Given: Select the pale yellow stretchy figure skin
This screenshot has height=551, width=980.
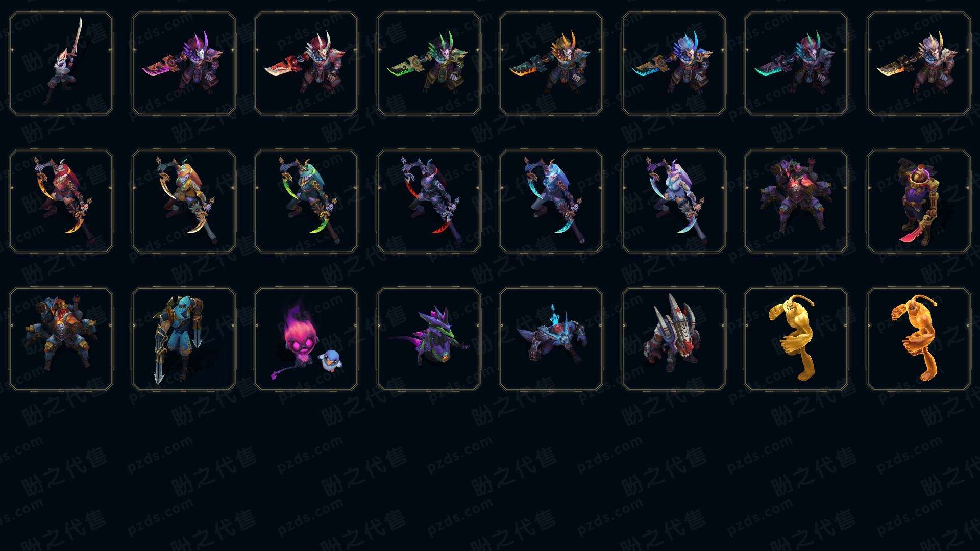Looking at the screenshot, I should 796,339.
